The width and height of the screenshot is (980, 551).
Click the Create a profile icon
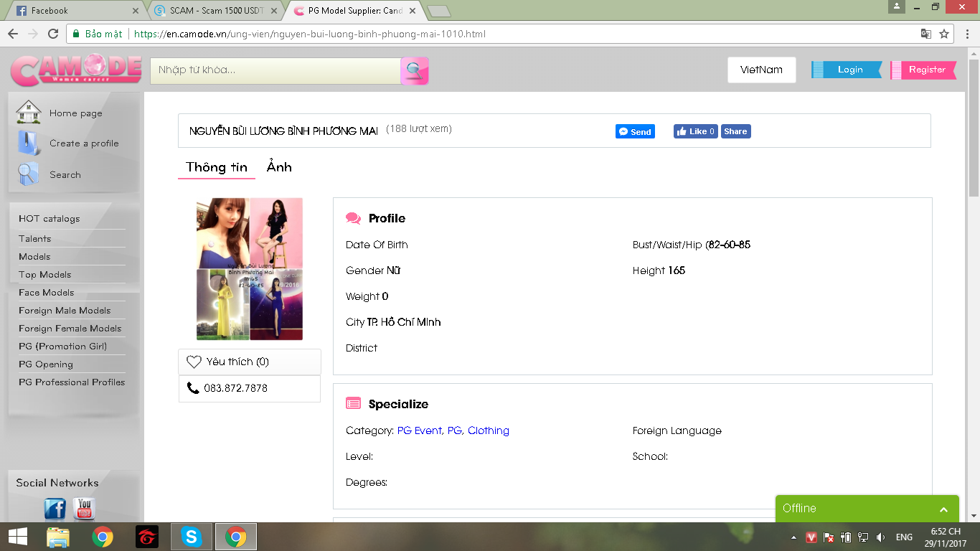click(29, 143)
